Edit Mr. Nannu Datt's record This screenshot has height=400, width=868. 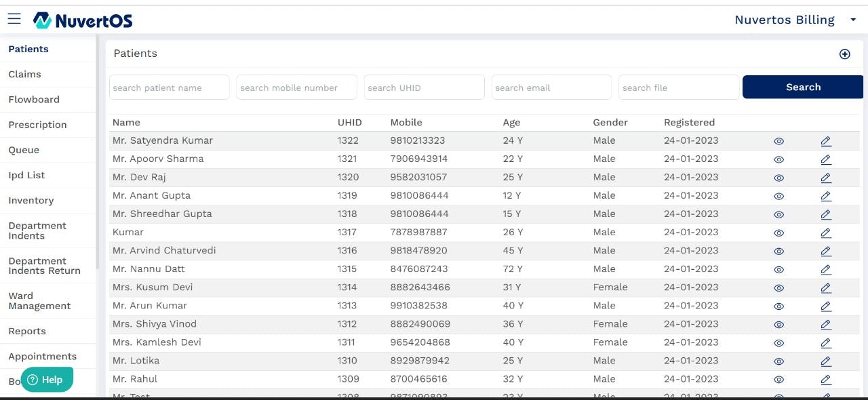coord(825,269)
